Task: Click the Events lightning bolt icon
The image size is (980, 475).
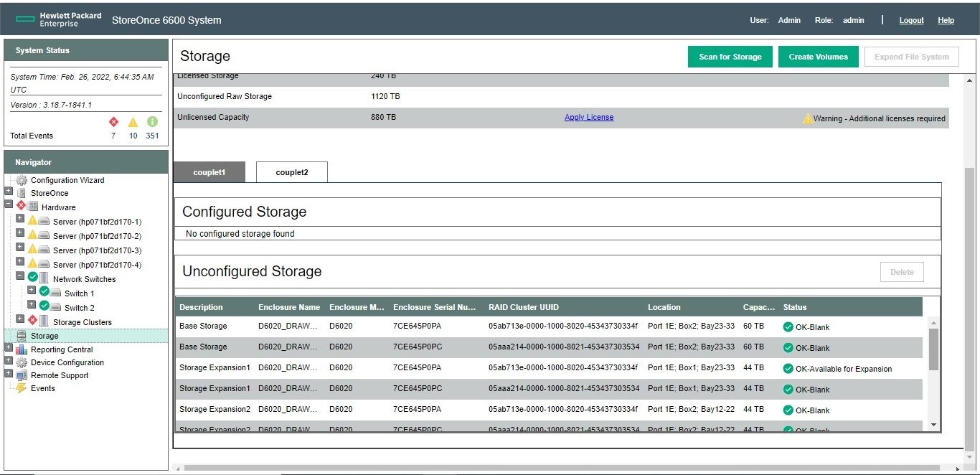Action: (x=22, y=388)
